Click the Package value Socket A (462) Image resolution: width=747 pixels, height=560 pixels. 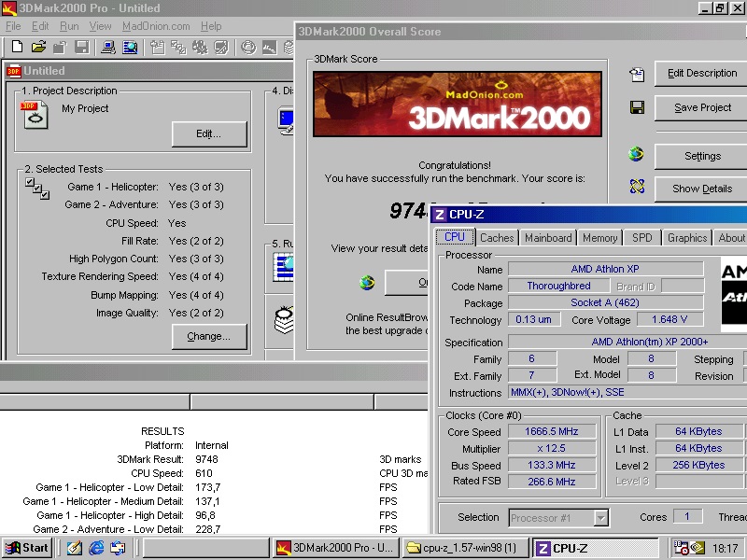(x=605, y=302)
